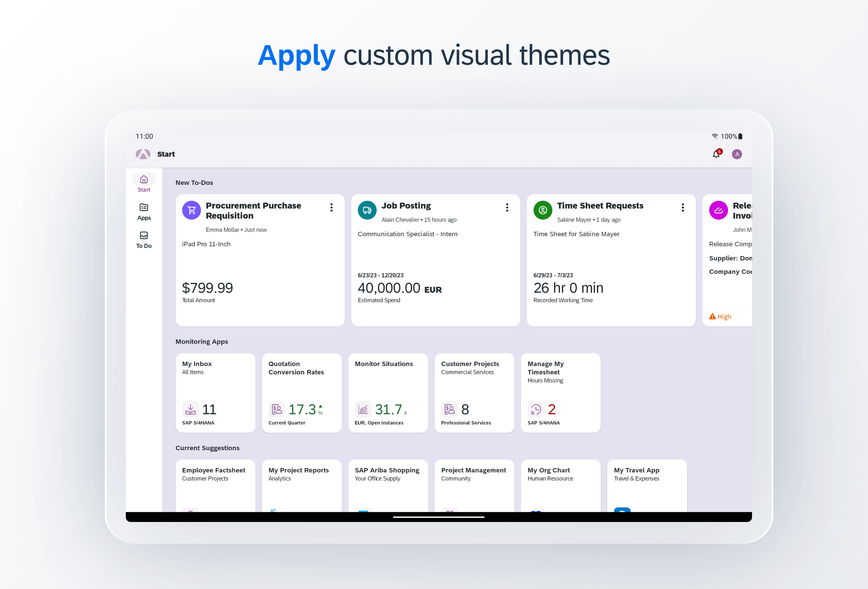868x589 pixels.
Task: Click 'Alain Chevalier • 15 hours ago' text
Action: tap(419, 220)
